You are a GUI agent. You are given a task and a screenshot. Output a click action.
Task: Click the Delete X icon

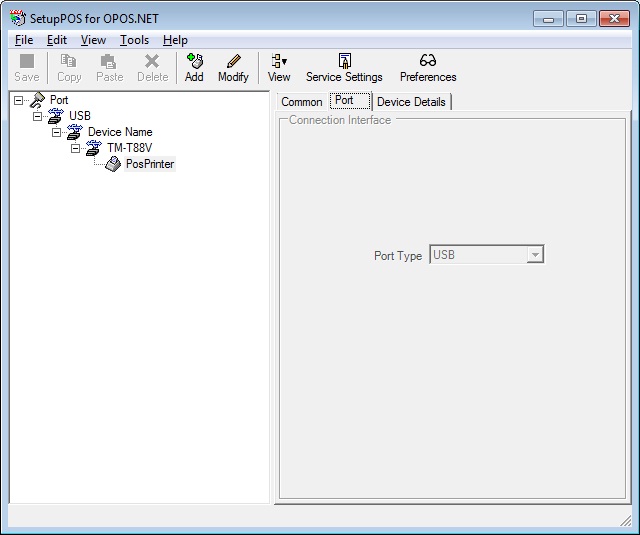[152, 61]
